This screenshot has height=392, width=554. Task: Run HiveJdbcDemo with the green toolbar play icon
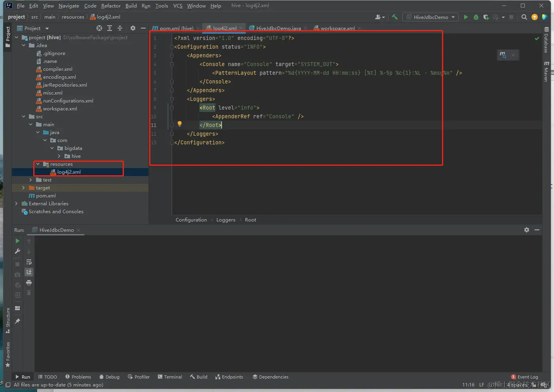466,17
